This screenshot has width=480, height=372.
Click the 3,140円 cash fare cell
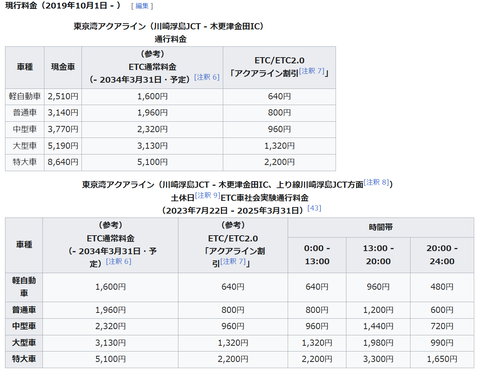63,113
